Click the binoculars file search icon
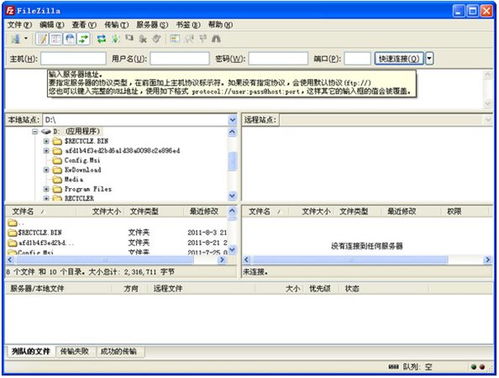This screenshot has width=499, height=378. [216, 39]
